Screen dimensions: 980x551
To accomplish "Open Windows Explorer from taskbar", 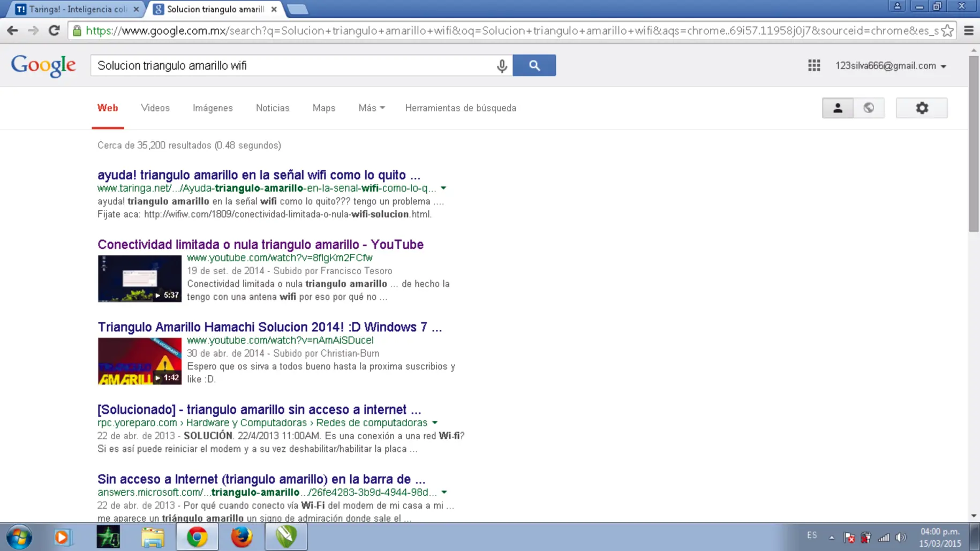I will point(153,537).
